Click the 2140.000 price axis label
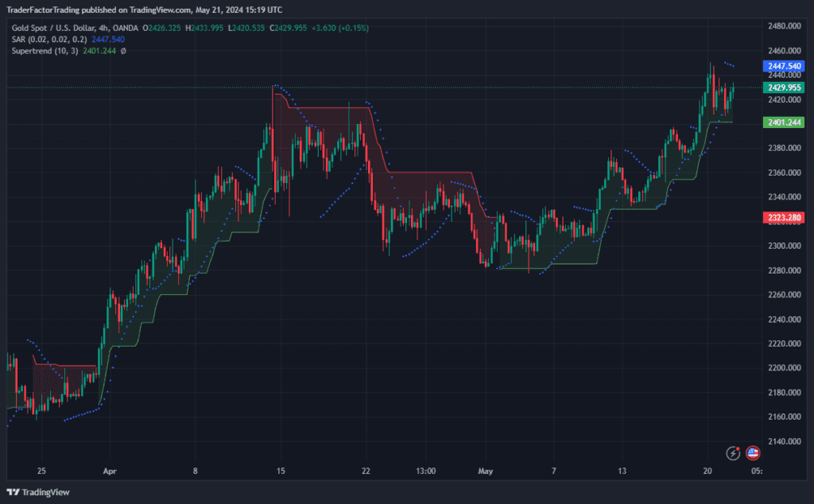This screenshot has width=814, height=504. pyautogui.click(x=785, y=441)
